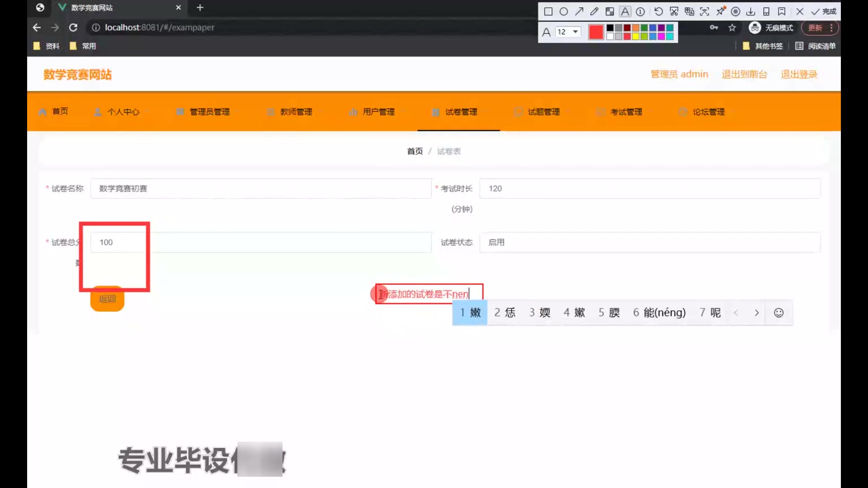
Task: Toggle the ellipse annotation tool
Action: (563, 11)
